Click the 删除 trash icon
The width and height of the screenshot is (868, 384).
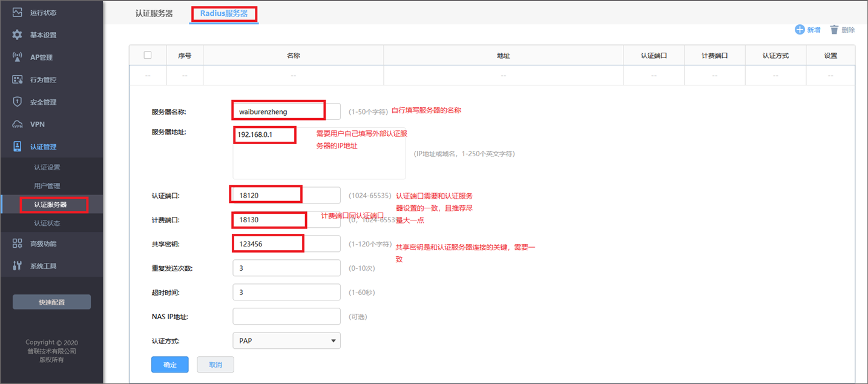[835, 30]
